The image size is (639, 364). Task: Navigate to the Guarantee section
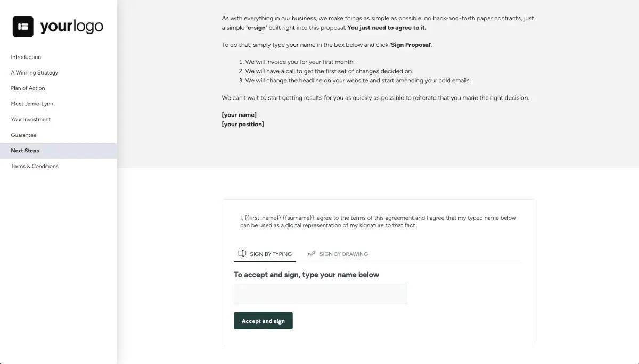24,135
